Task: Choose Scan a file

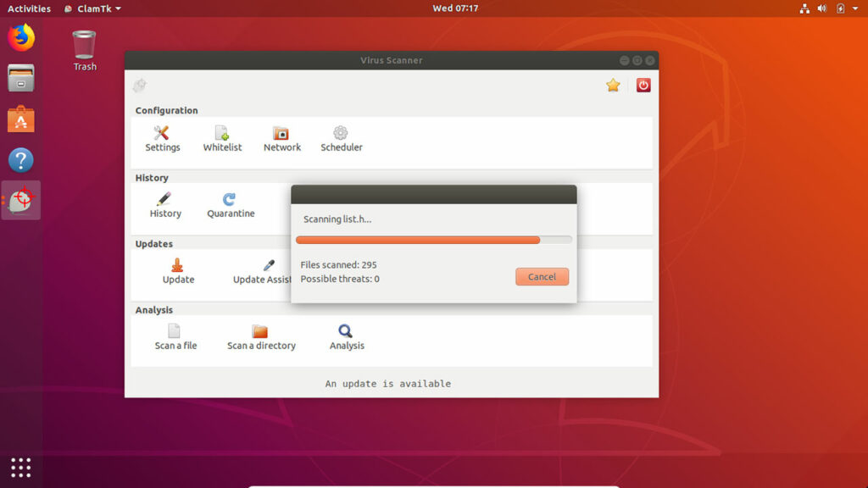Action: tap(175, 337)
